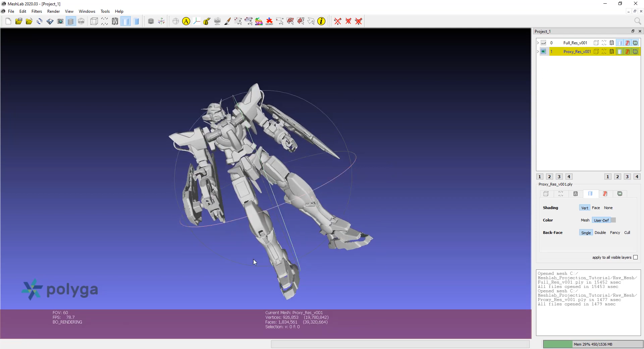Select the Z-painting paintbrush tool
The height and width of the screenshot is (349, 644).
228,21
